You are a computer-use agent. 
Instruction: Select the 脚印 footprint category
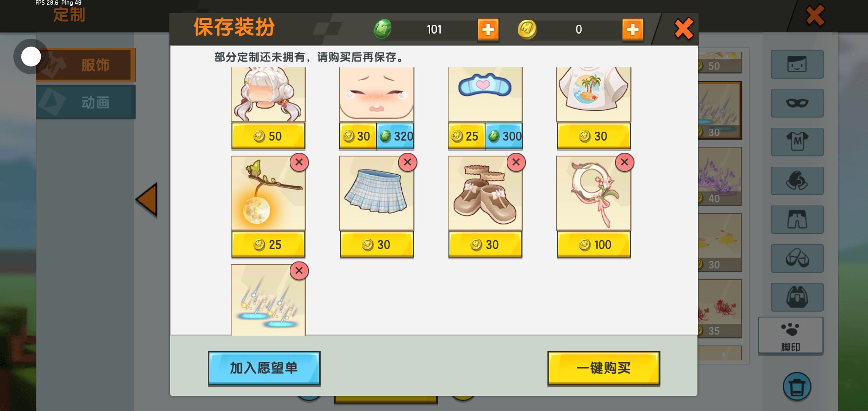(x=791, y=336)
